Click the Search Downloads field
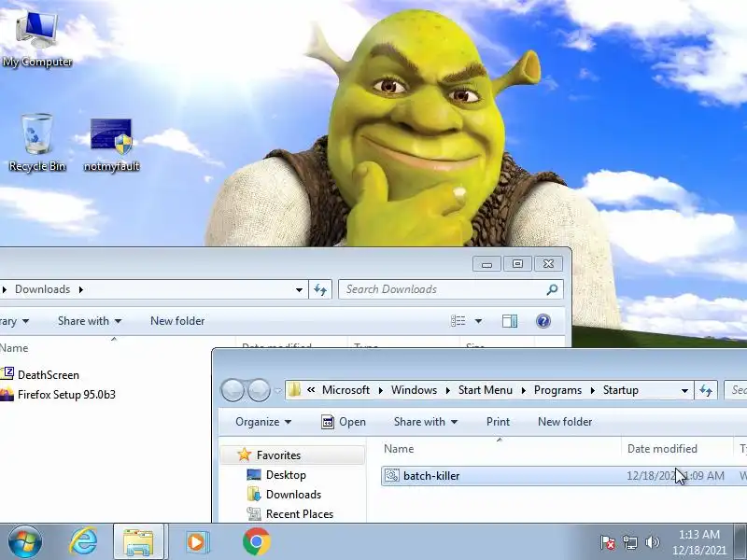This screenshot has width=747, height=560. tap(451, 289)
